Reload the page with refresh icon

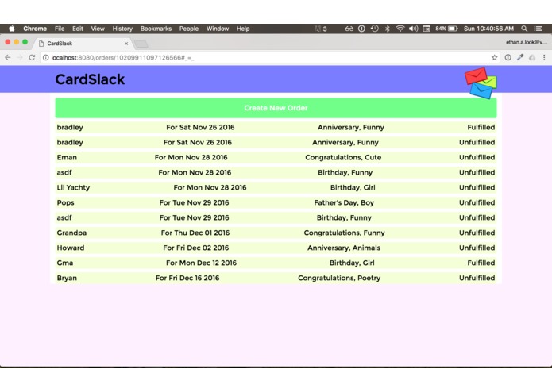tap(32, 57)
